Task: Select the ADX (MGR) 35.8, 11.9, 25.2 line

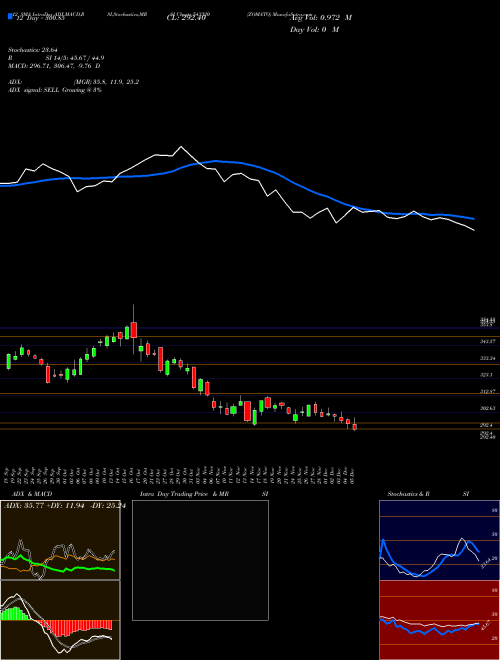Action: click(x=74, y=82)
